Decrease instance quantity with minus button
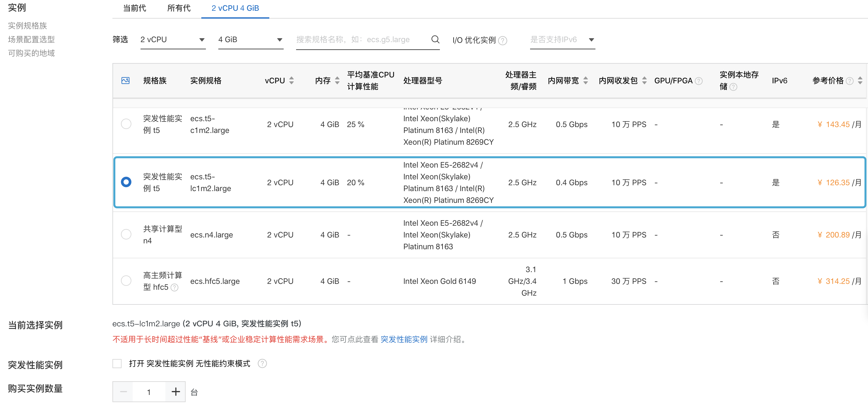The image size is (868, 409). click(x=123, y=391)
